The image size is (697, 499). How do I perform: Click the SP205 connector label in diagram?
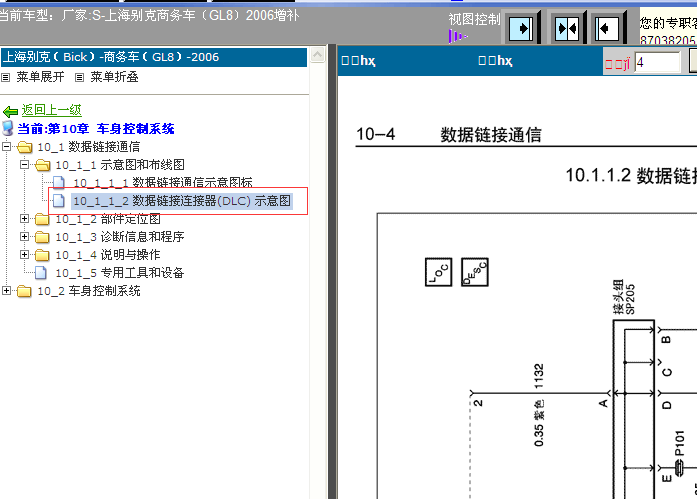[x=624, y=297]
